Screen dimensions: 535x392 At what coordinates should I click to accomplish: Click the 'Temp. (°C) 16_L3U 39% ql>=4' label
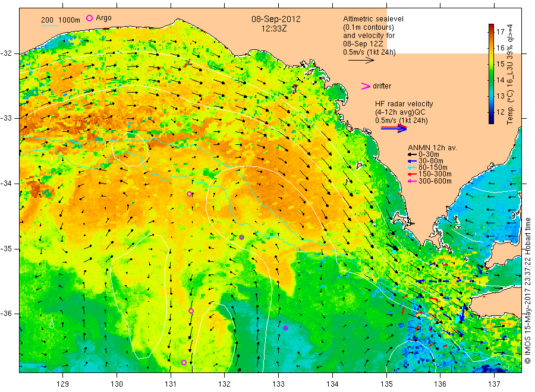tap(510, 74)
